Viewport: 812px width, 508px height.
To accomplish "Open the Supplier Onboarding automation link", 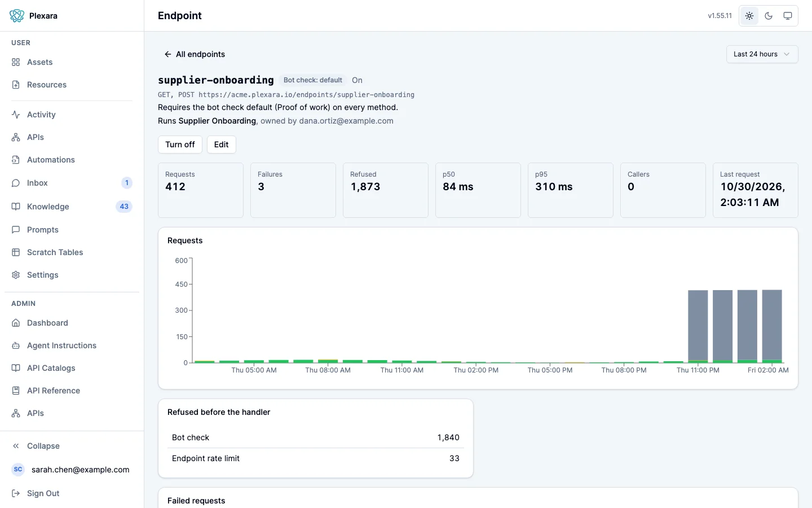I will point(217,121).
